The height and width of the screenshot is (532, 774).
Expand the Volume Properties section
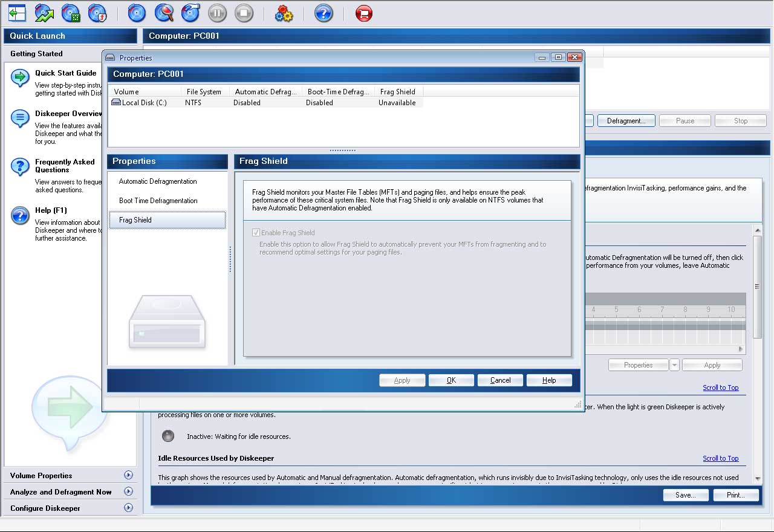pyautogui.click(x=128, y=475)
